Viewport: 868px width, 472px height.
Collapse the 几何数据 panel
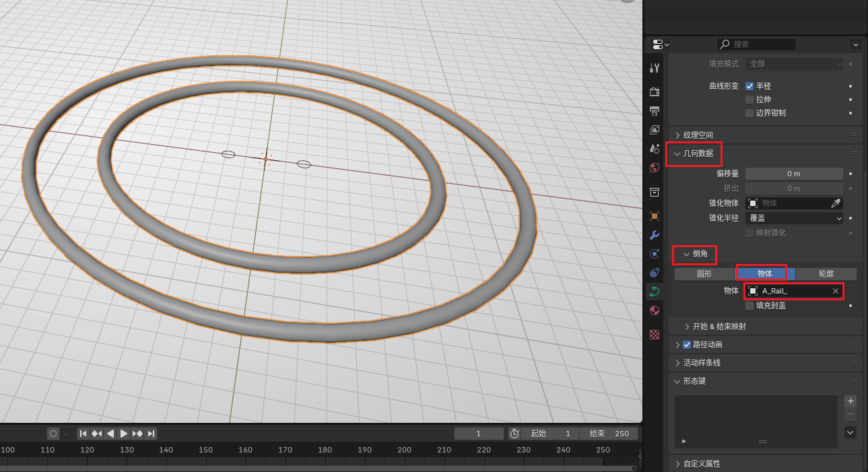(766, 154)
